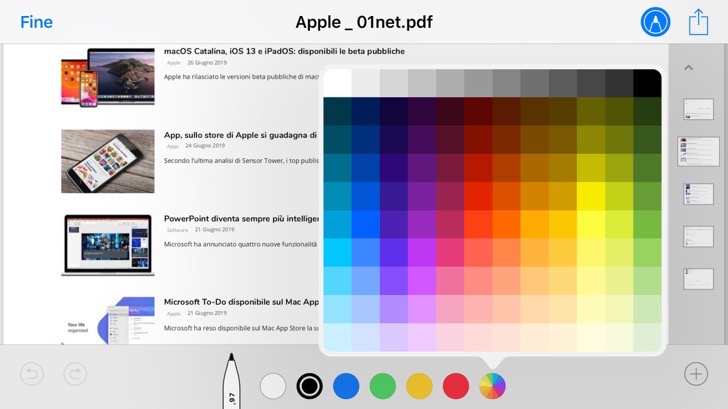Select the pen drawing tool
Image resolution: width=728 pixels, height=409 pixels.
[232, 381]
